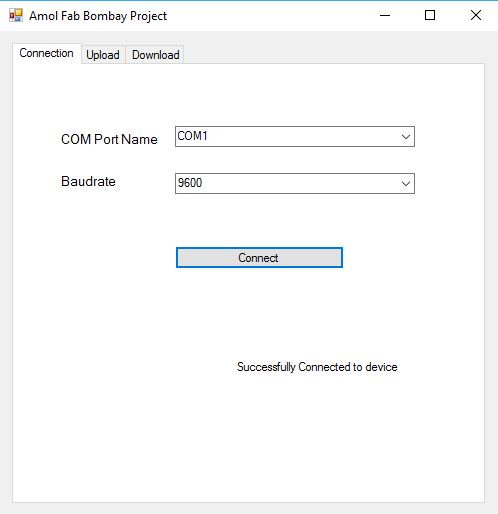The width and height of the screenshot is (498, 514).
Task: Open the port list showing COM1
Action: pos(295,137)
